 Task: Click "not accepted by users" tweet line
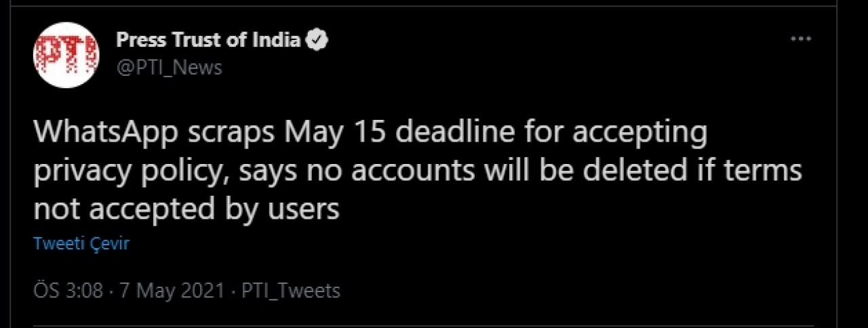tap(186, 209)
